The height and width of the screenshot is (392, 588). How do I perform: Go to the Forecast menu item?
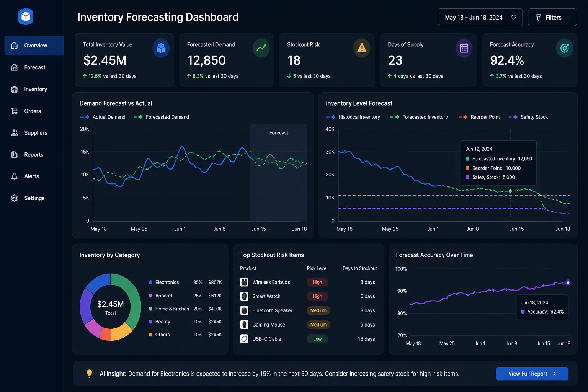click(x=34, y=67)
